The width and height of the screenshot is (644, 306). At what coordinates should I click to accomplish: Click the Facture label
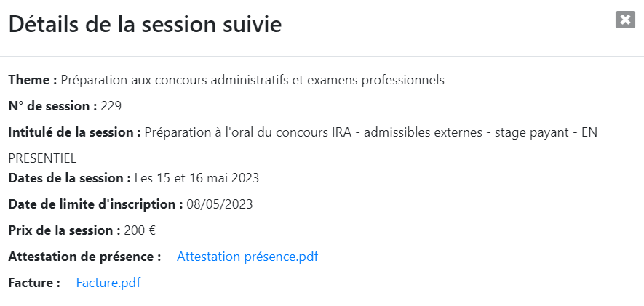coord(34,283)
